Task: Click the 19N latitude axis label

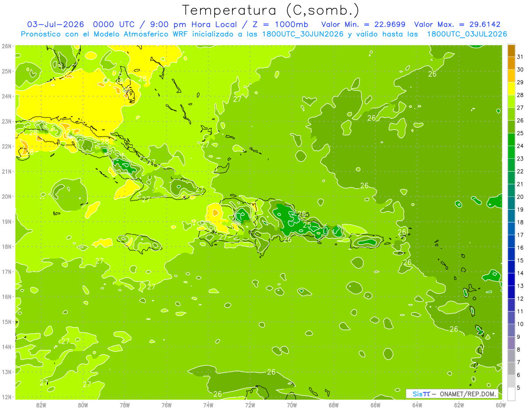Action: click(7, 221)
